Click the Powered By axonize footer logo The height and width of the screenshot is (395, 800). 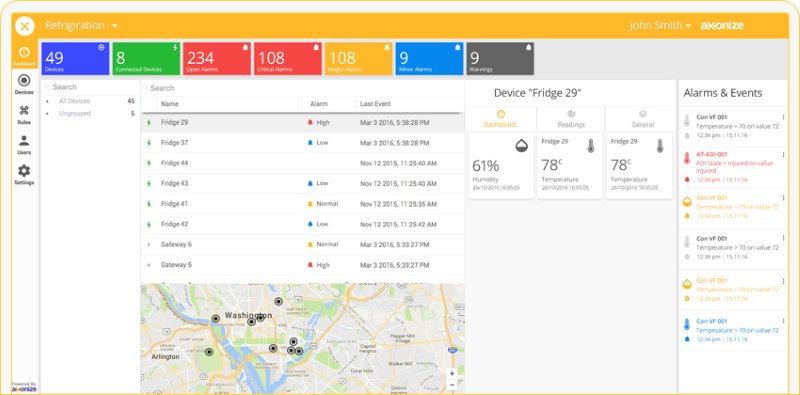click(x=24, y=387)
